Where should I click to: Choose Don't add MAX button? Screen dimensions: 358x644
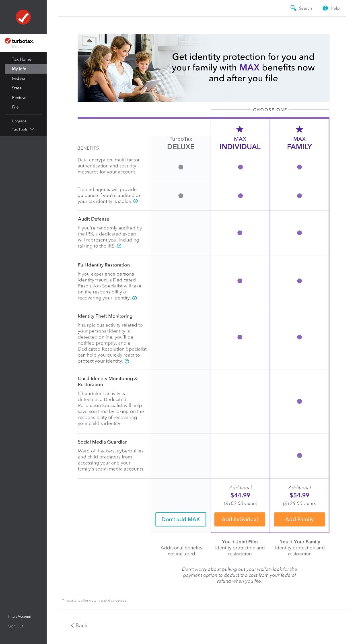pos(181,519)
